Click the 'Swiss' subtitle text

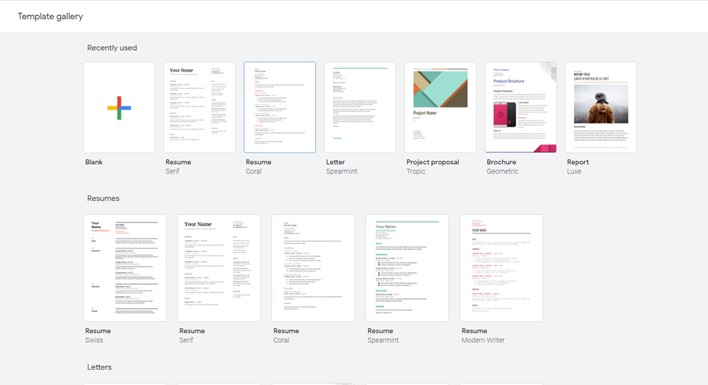[94, 340]
